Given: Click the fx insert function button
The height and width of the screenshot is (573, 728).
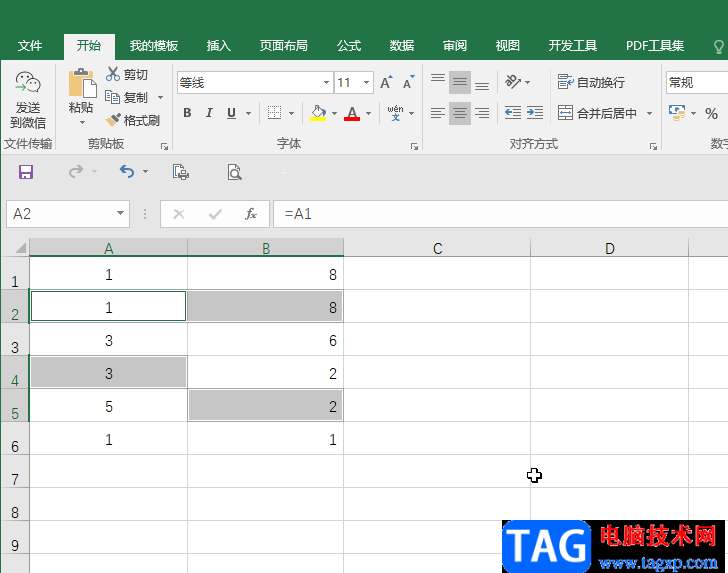Looking at the screenshot, I should 251,214.
